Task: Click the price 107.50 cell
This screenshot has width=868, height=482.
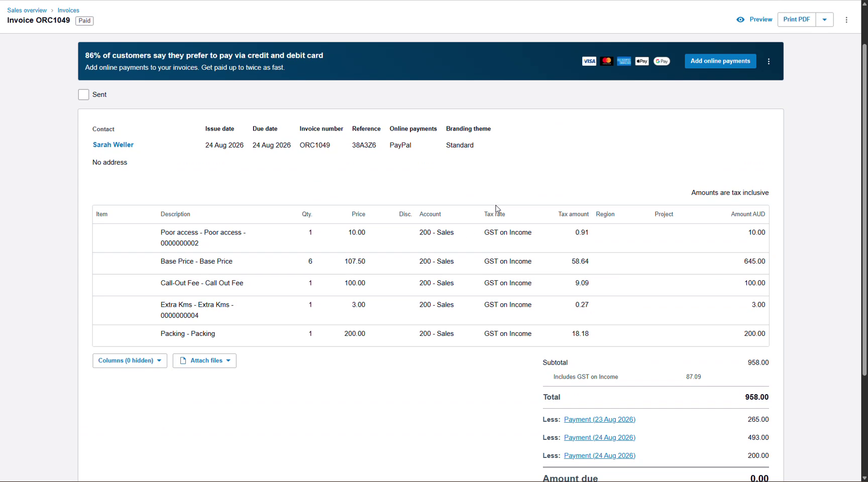Action: tap(355, 261)
